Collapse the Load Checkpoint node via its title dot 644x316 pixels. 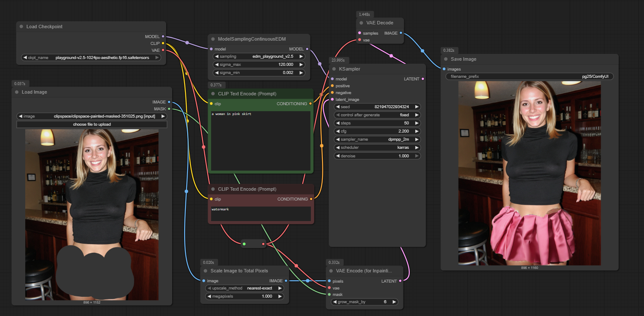[x=21, y=27]
